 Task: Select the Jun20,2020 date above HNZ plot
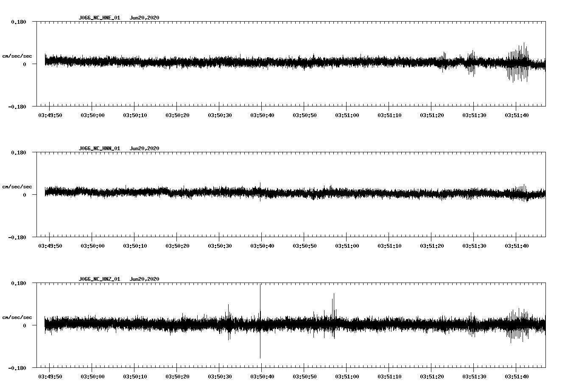click(145, 279)
